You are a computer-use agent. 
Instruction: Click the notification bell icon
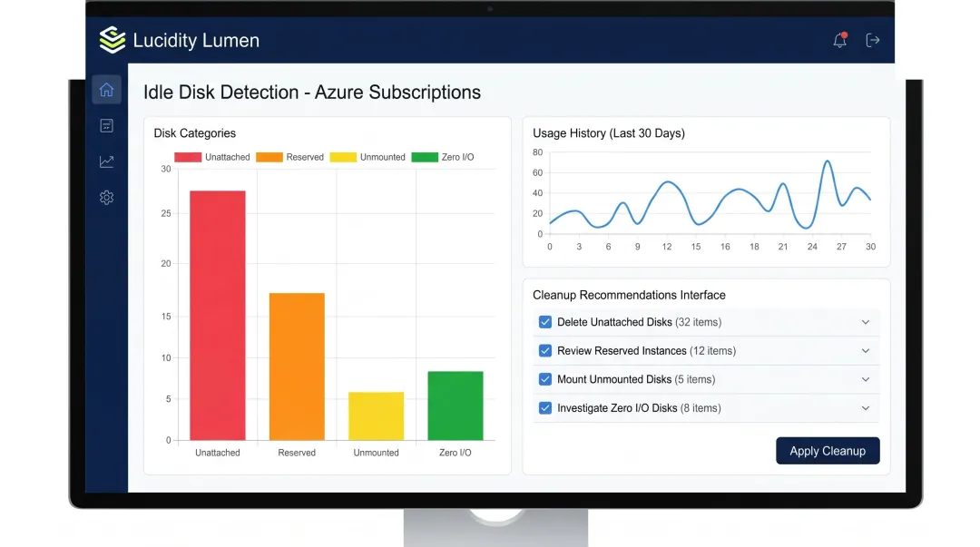click(840, 40)
